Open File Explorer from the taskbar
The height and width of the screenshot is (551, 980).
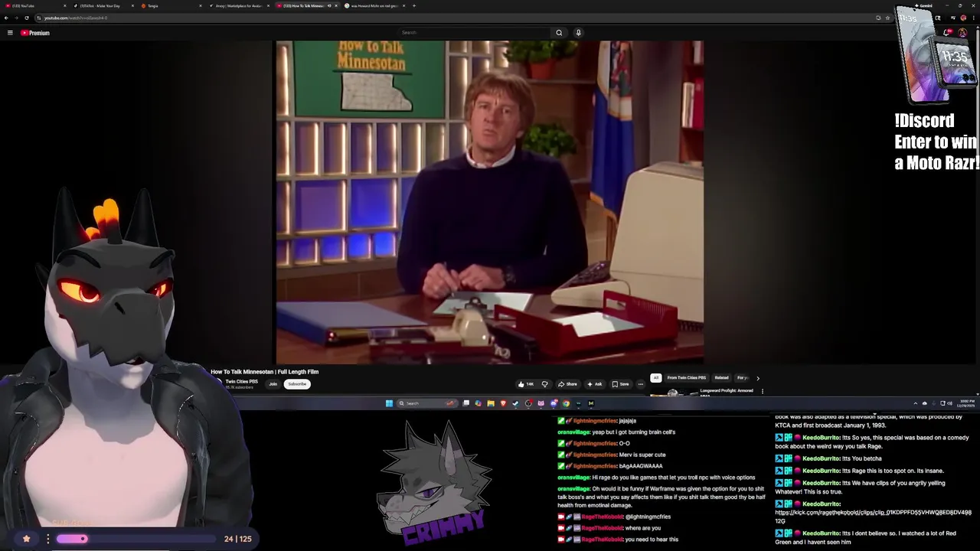(491, 403)
